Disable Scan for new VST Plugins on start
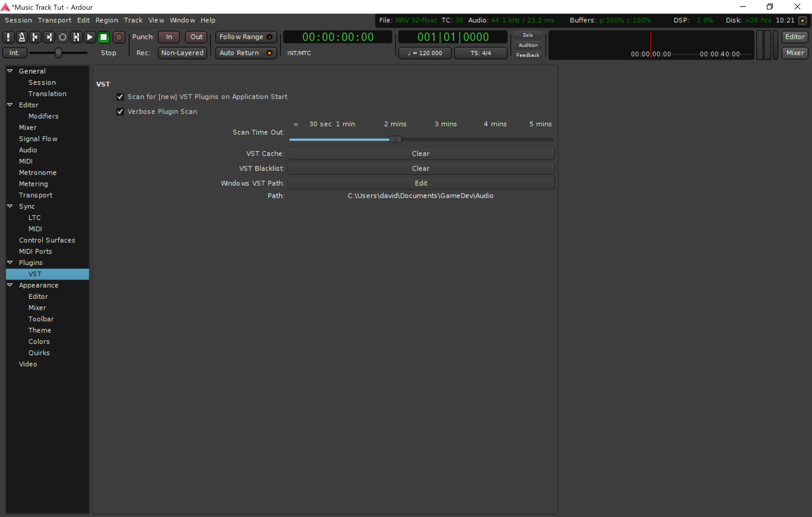Screen dimensions: 812x517 pyautogui.click(x=120, y=97)
